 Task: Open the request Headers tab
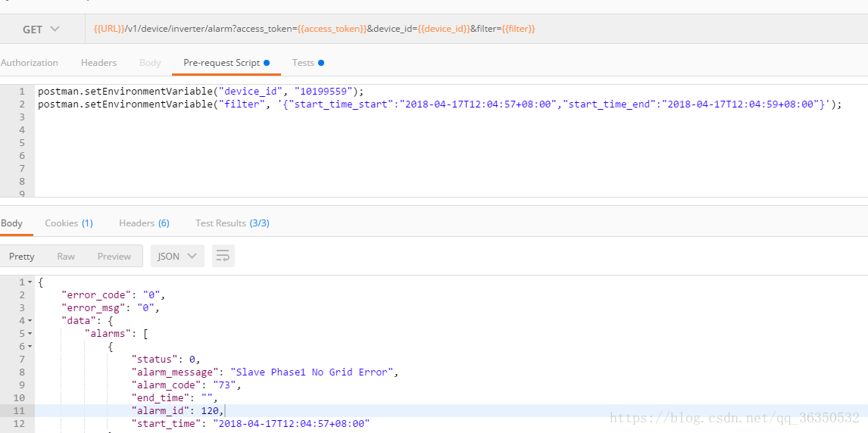pos(98,63)
